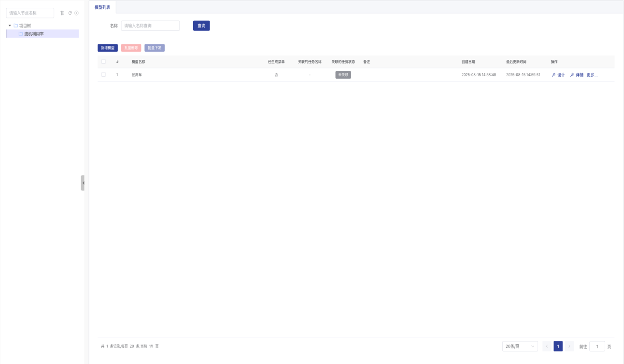Tick the select-all checkbox in table header
This screenshot has height=364, width=624.
tap(103, 62)
